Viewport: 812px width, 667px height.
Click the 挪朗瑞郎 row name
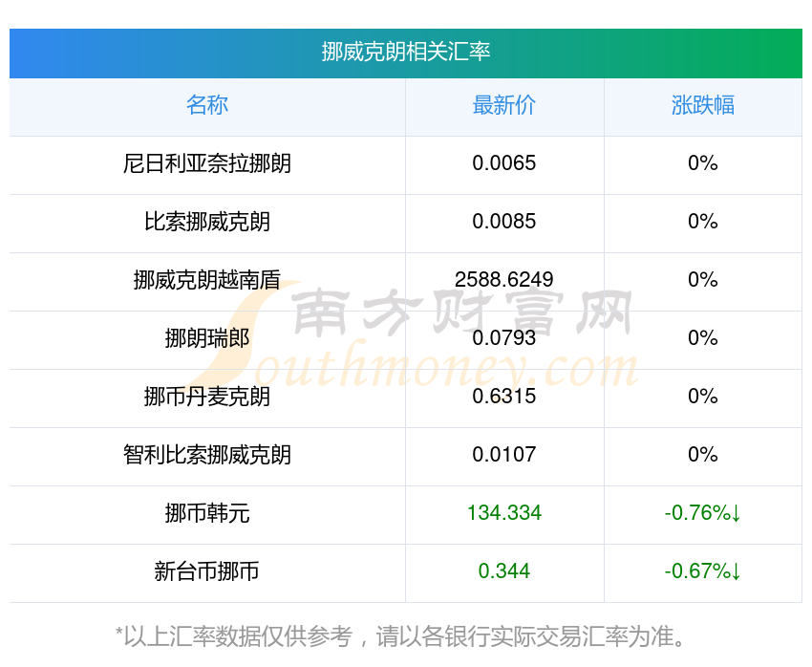click(207, 338)
